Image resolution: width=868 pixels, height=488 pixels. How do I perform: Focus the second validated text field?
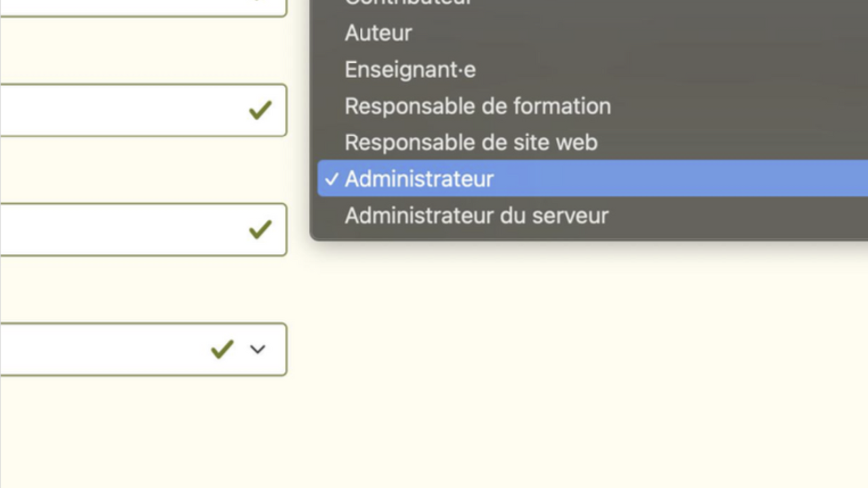coord(122,110)
